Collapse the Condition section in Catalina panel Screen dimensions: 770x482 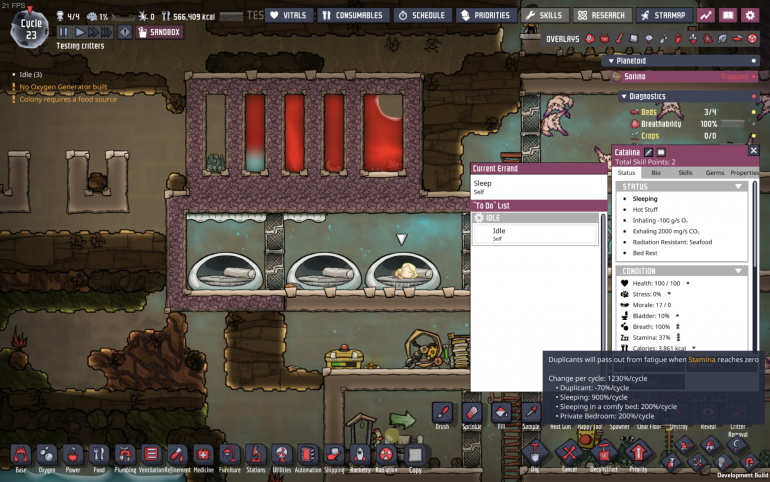click(738, 271)
